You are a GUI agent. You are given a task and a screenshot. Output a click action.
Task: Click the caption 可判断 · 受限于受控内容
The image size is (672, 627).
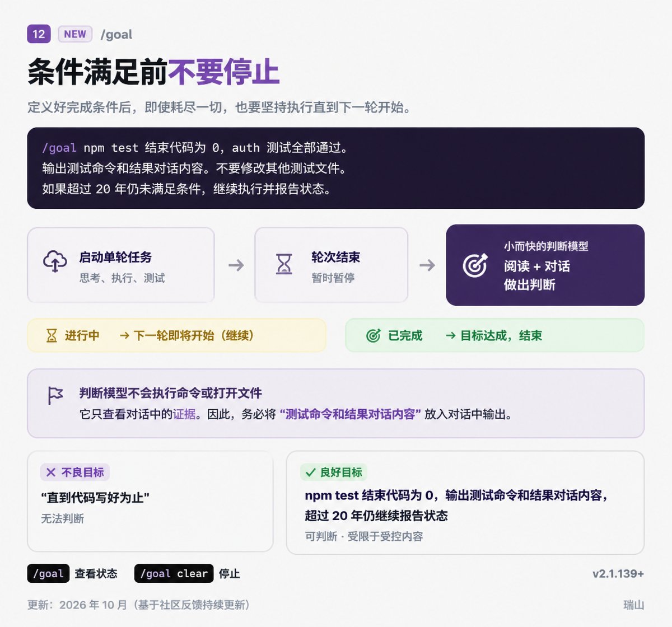(x=364, y=536)
